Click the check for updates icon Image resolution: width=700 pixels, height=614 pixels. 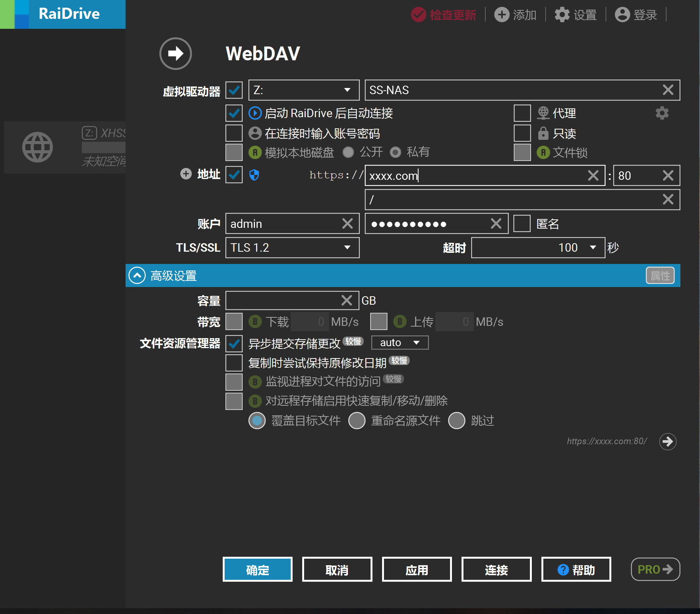418,15
